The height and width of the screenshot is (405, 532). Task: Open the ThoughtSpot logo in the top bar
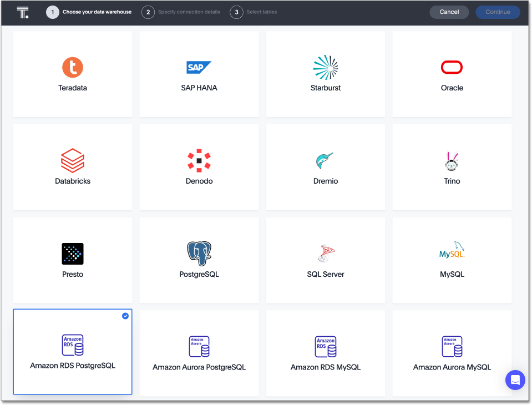tap(23, 12)
